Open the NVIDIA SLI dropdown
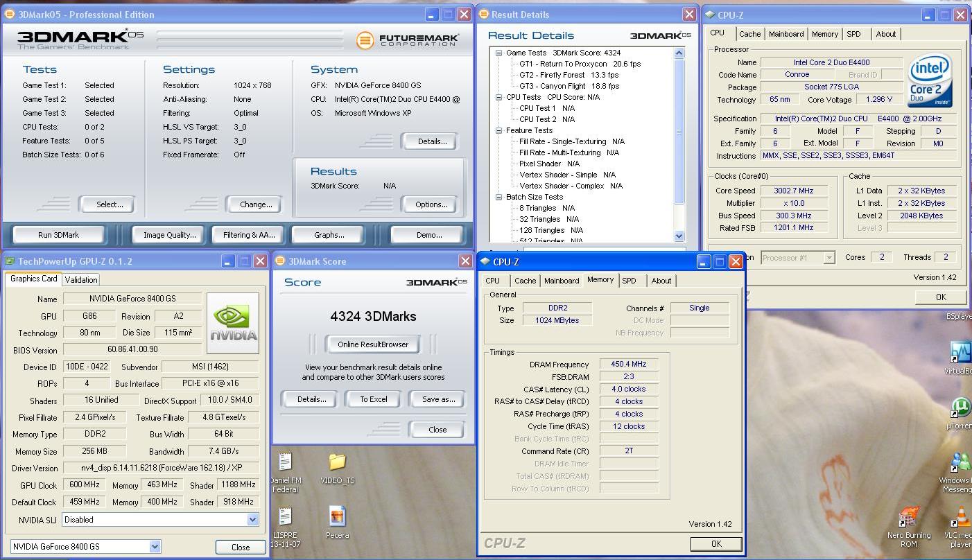972x560 pixels. [252, 519]
